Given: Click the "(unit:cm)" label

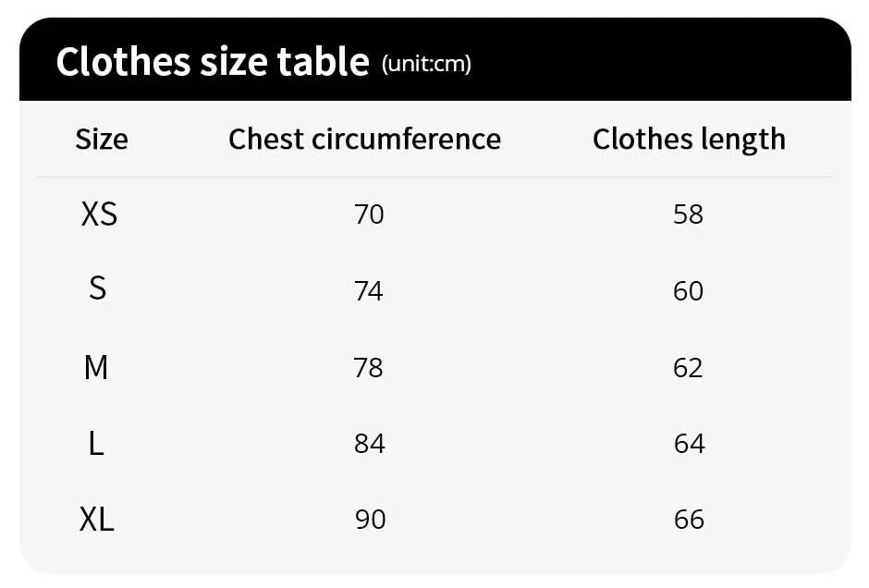Looking at the screenshot, I should [426, 64].
